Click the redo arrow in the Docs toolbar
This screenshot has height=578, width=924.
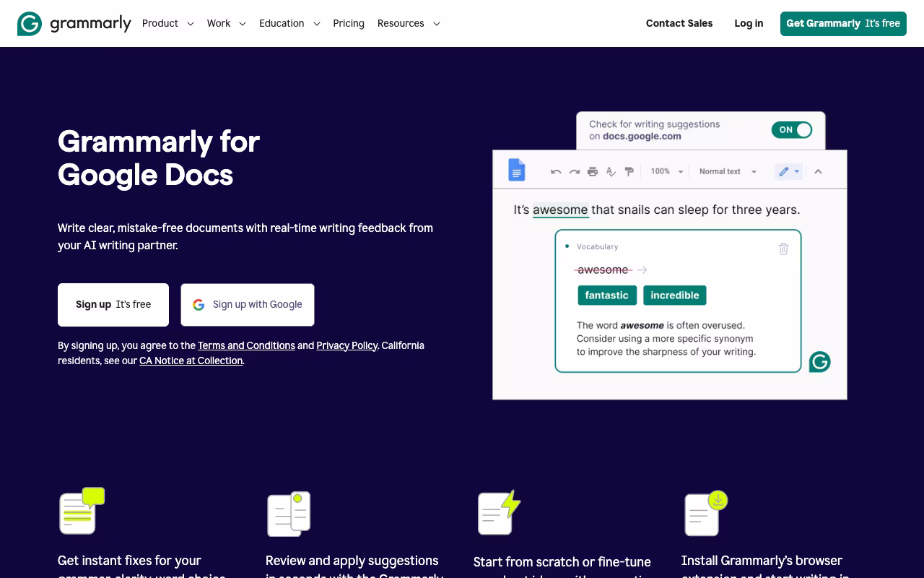coord(575,172)
